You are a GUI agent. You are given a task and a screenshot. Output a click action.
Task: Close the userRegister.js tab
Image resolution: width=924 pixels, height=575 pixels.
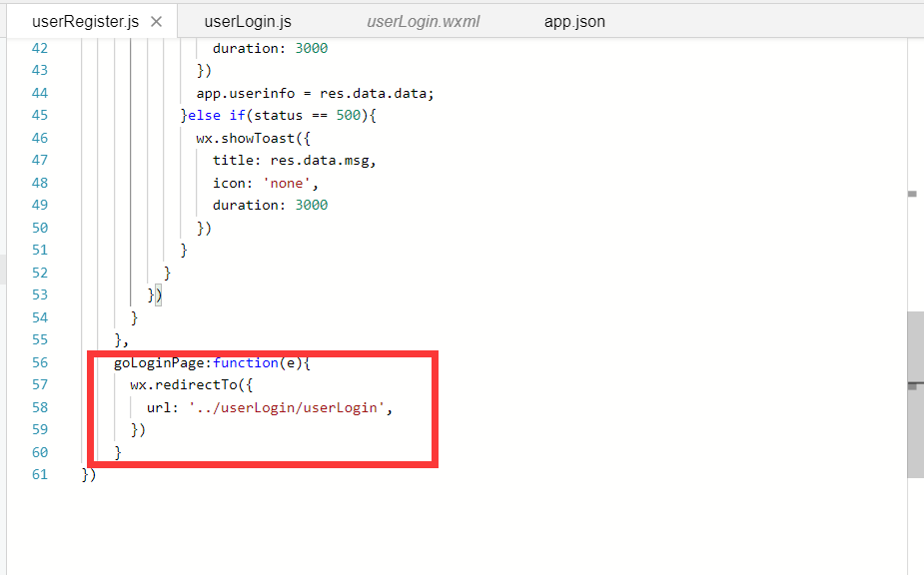pyautogui.click(x=156, y=22)
